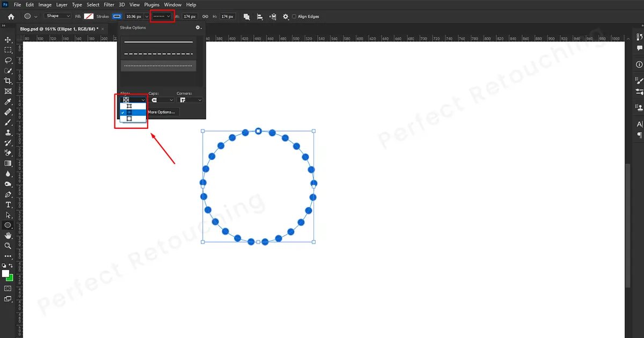644x338 pixels.
Task: Select the Move tool
Action: click(8, 40)
